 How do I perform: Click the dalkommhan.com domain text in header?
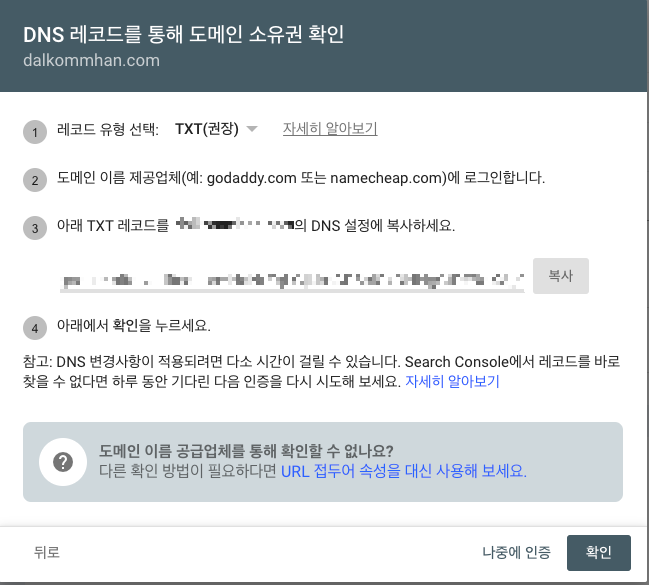click(x=91, y=60)
